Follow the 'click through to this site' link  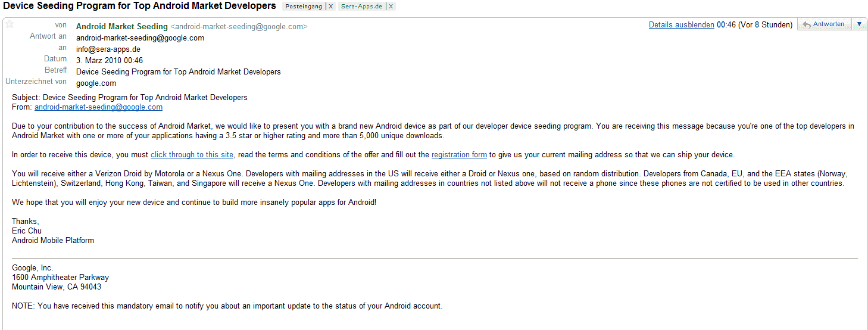pyautogui.click(x=192, y=155)
